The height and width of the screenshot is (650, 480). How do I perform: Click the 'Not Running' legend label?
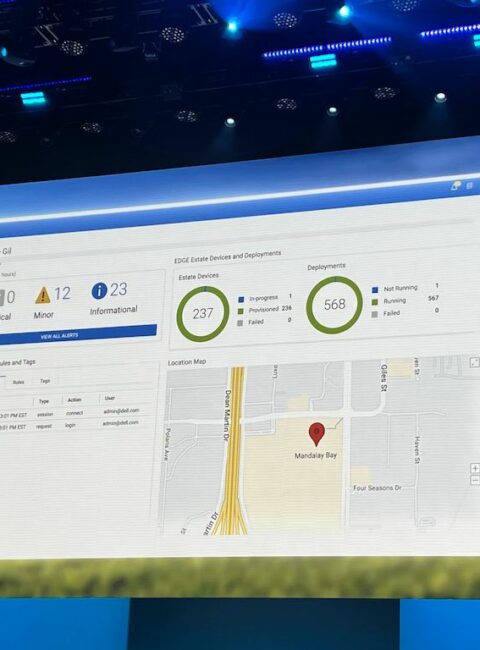point(400,288)
